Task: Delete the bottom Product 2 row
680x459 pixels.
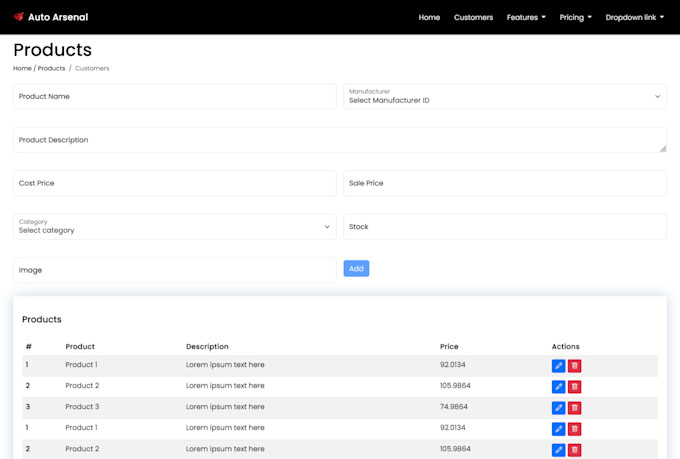Action: pyautogui.click(x=575, y=450)
